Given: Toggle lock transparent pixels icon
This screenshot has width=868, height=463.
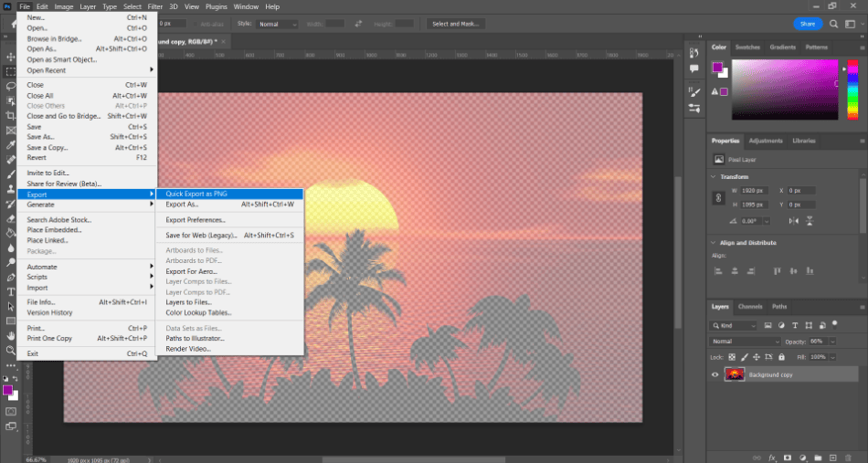Looking at the screenshot, I should click(732, 357).
